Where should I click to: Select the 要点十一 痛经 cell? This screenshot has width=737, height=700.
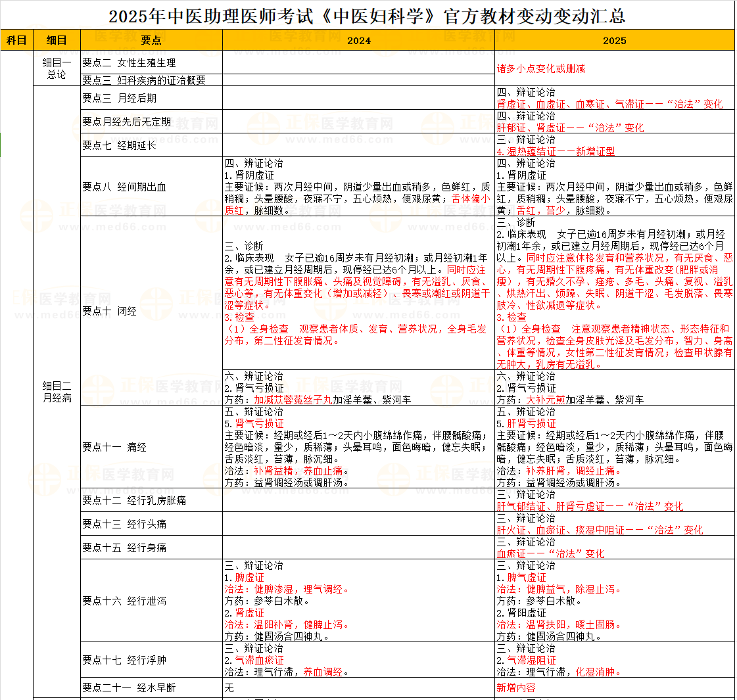[x=114, y=447]
